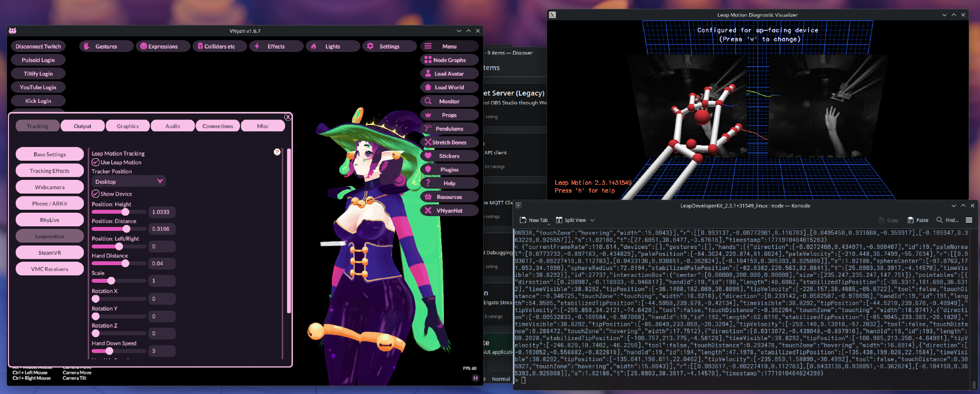Viewport: 980px width, 394px height.
Task: Open the Find dropdown in Konsole
Action: click(x=947, y=220)
